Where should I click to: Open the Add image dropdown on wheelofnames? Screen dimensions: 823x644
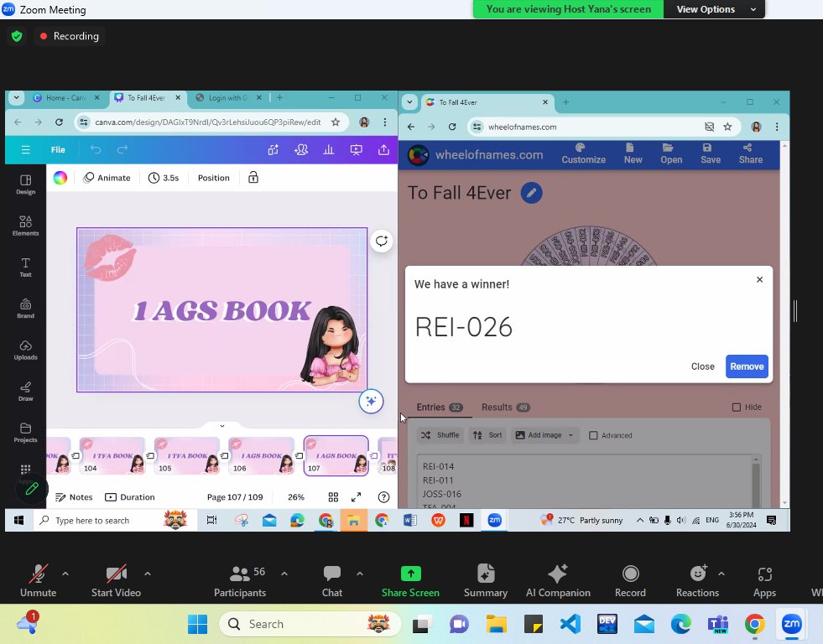click(x=544, y=435)
